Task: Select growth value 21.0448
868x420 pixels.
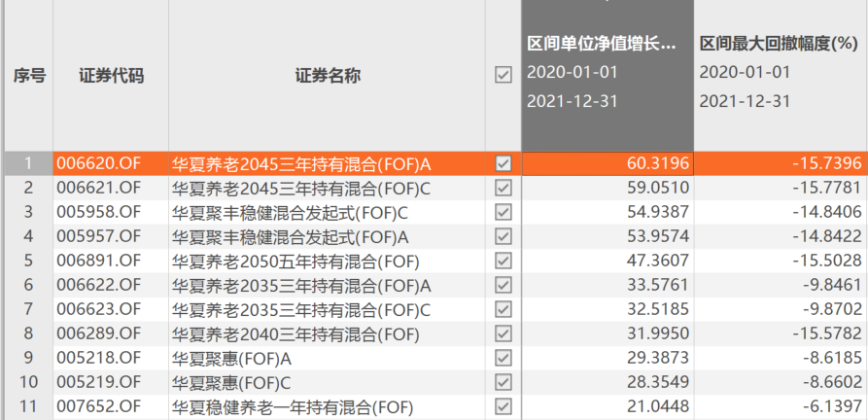Action: pyautogui.click(x=658, y=406)
